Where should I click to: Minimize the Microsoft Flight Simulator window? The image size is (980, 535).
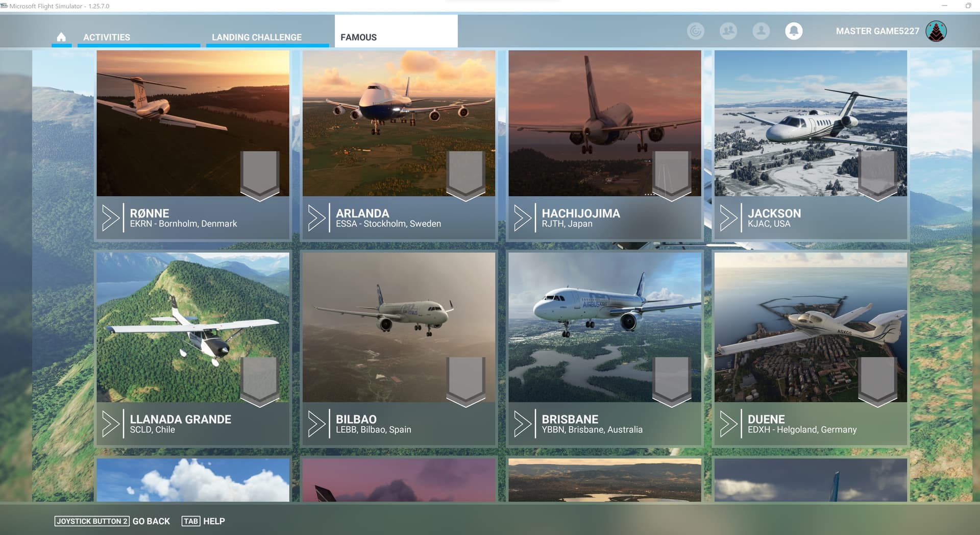(x=944, y=6)
